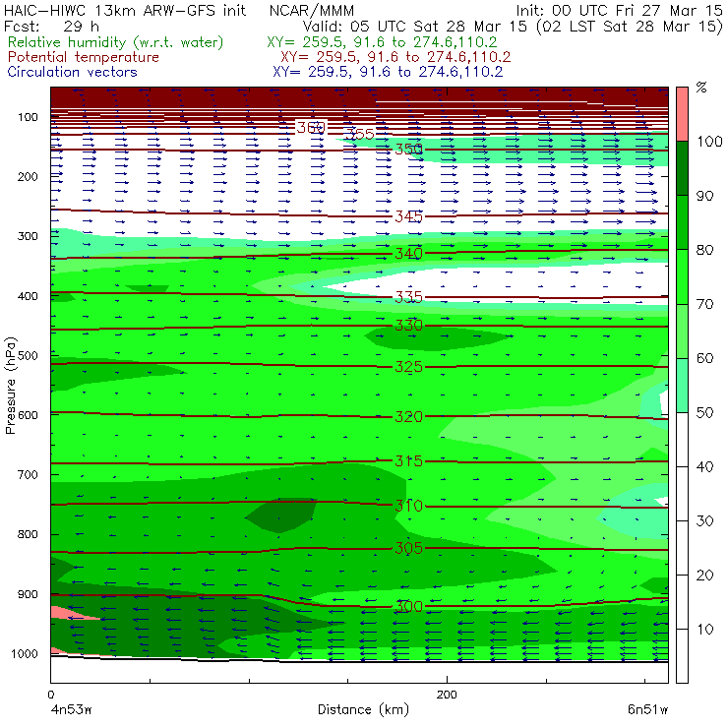Select the 300 contour label
Image resolution: width=728 pixels, height=728 pixels.
coord(408,606)
